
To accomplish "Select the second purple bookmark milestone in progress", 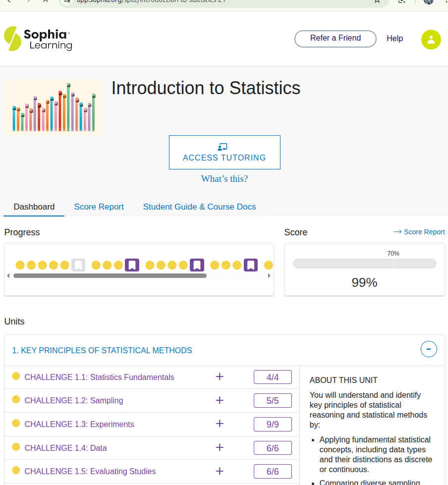I will click(197, 265).
